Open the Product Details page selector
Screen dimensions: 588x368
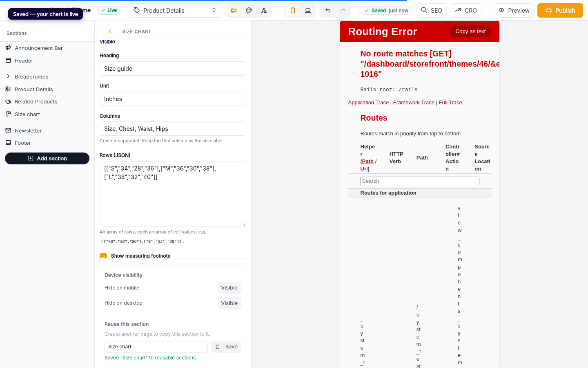click(x=175, y=11)
